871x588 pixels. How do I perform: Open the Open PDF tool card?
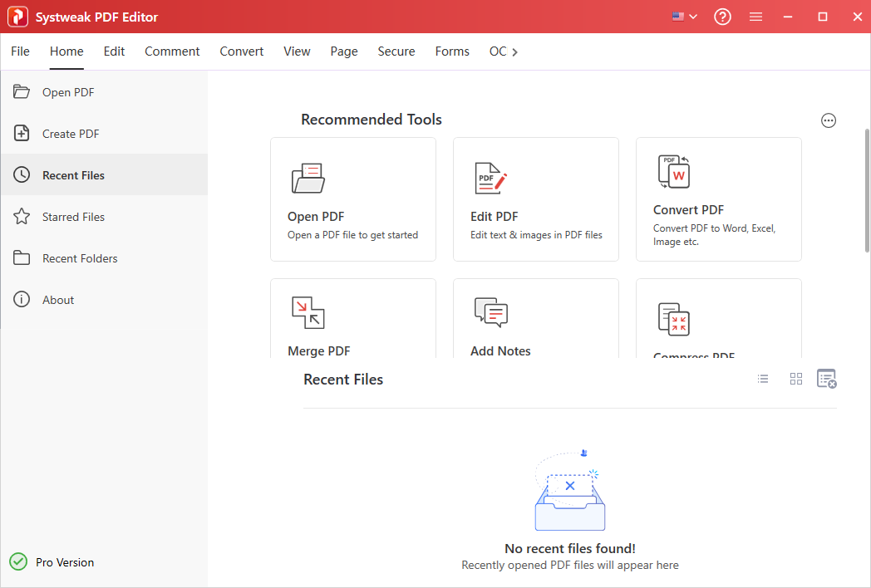pyautogui.click(x=352, y=199)
